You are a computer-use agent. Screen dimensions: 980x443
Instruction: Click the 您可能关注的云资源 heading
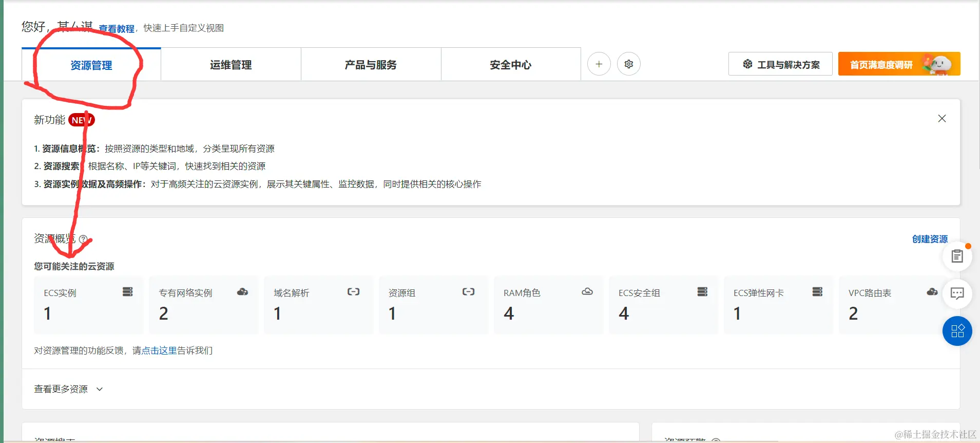click(x=74, y=266)
